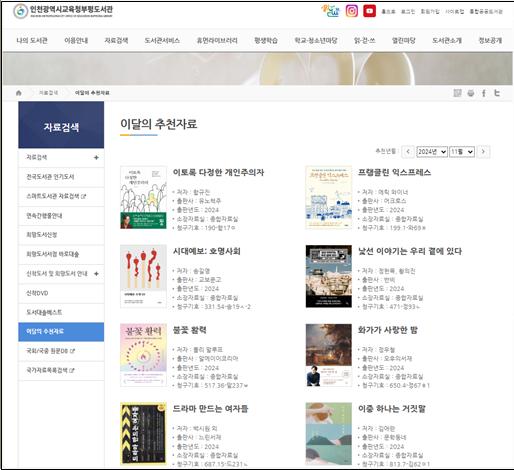Select 신착DVD in sidebar
The width and height of the screenshot is (514, 470).
[61, 293]
